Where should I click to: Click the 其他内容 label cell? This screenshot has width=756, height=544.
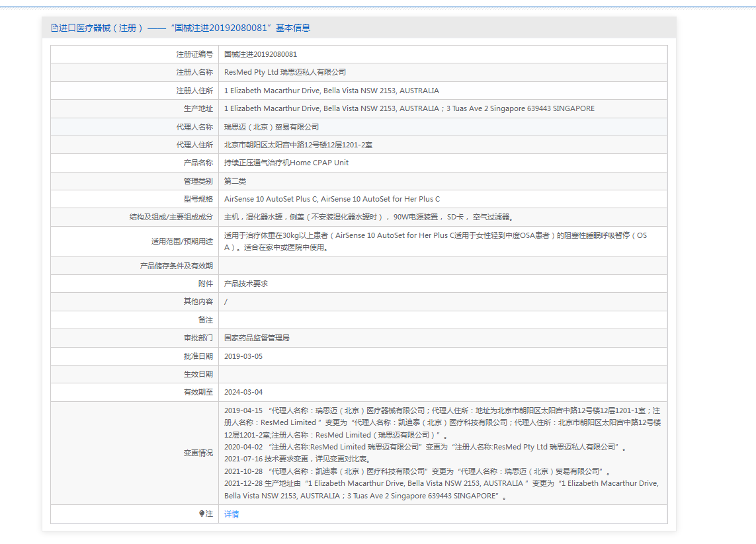[x=134, y=301]
